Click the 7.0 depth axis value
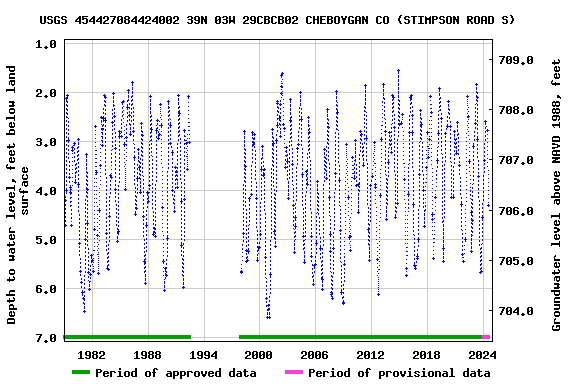 pyautogui.click(x=46, y=338)
